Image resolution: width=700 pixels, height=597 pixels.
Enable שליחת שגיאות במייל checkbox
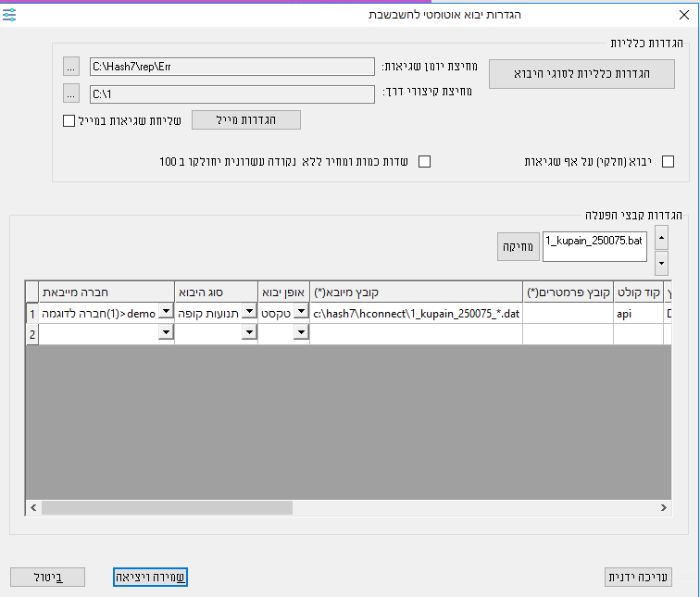69,121
